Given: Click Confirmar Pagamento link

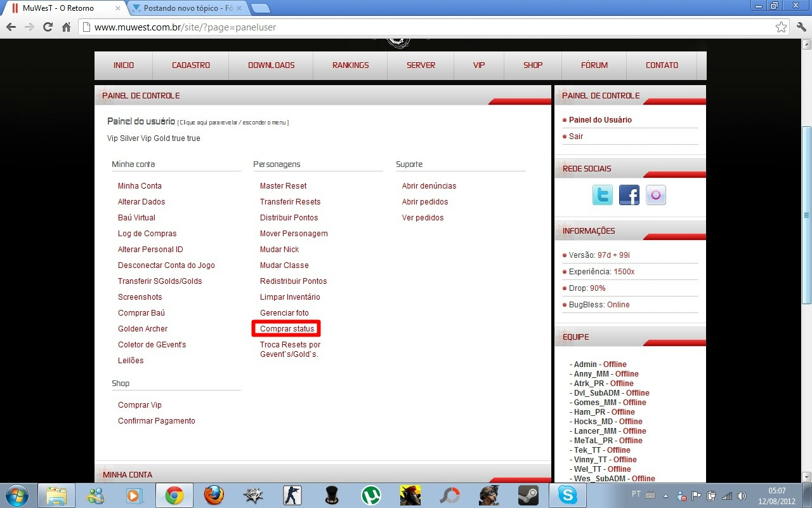Looking at the screenshot, I should [x=157, y=421].
